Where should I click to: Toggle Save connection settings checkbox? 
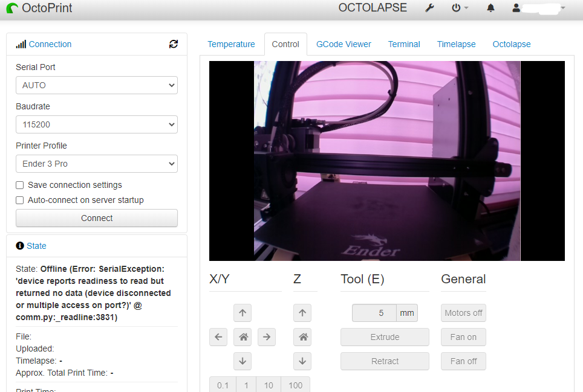(20, 185)
